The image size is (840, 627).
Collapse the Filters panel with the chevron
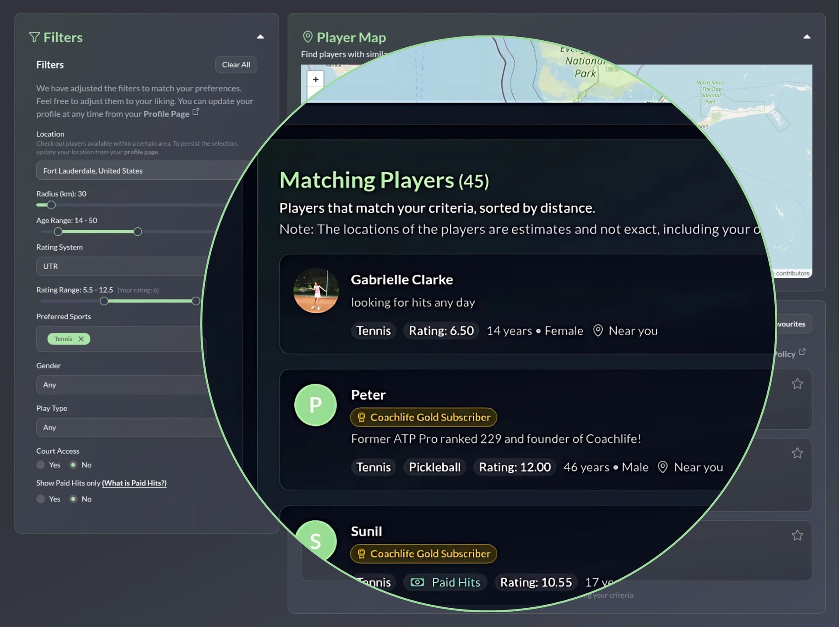point(260,37)
